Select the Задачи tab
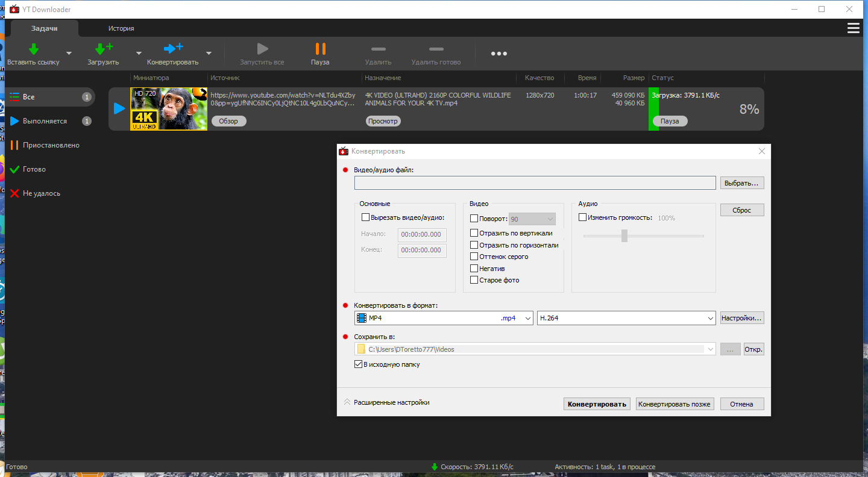This screenshot has height=477, width=868. [45, 28]
